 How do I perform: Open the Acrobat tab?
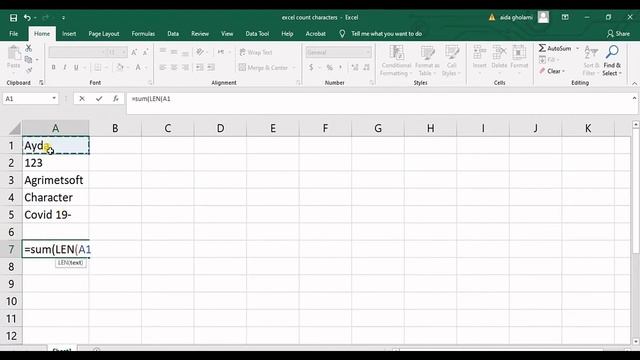pyautogui.click(x=316, y=33)
